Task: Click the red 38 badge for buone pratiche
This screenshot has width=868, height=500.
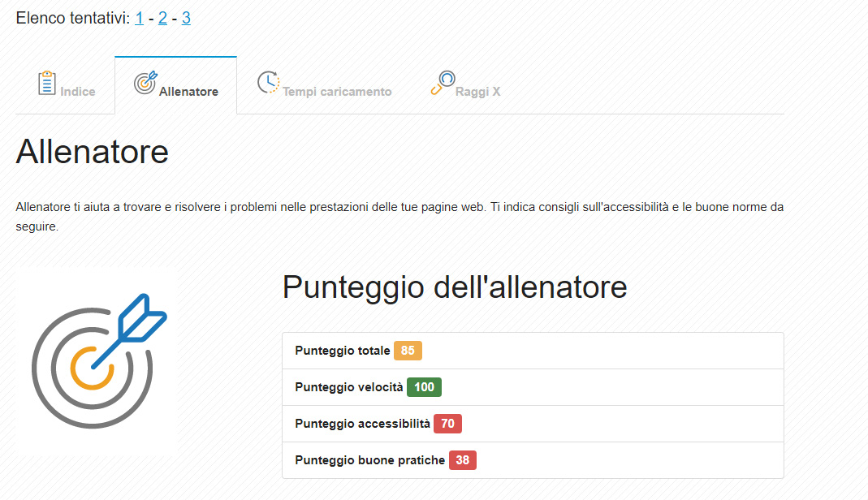Action: coord(464,459)
